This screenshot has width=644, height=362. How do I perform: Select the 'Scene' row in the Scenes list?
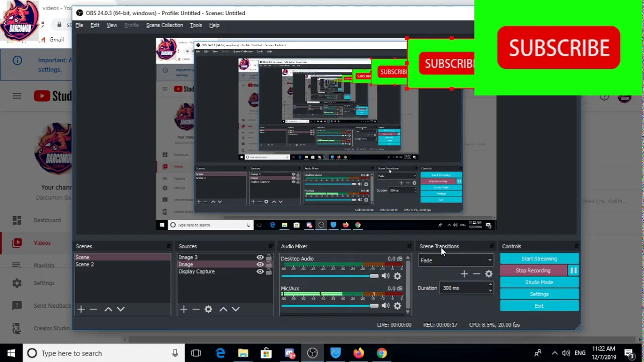(x=123, y=257)
